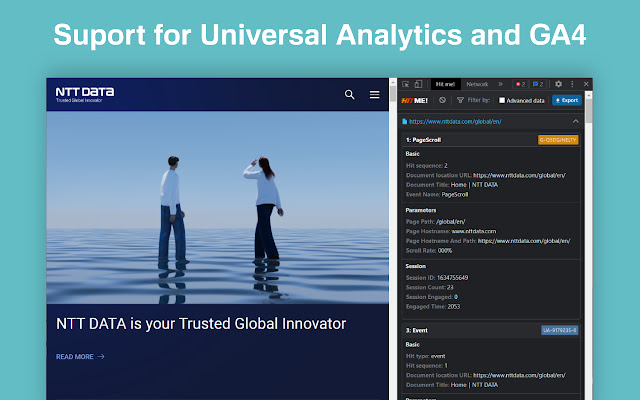Click the orange GA4 measurement ID tag
The height and width of the screenshot is (400, 640).
[558, 140]
